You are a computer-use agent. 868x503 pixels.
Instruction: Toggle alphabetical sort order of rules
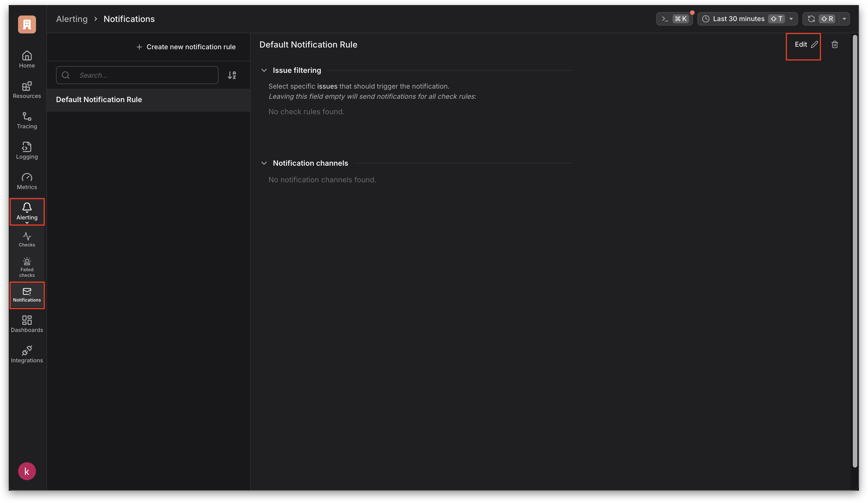point(232,75)
